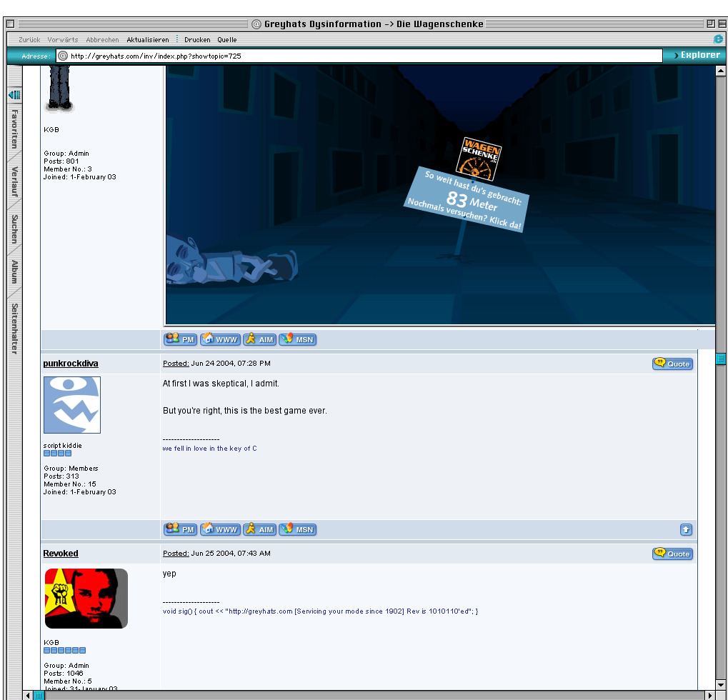Expand sidebar with the arrow toggle icon

click(14, 95)
